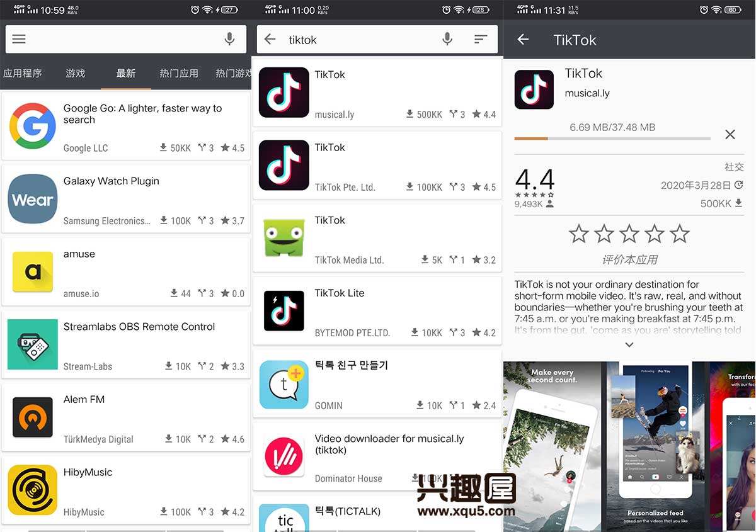Open the Google Go app icon
756x532 pixels.
33,126
